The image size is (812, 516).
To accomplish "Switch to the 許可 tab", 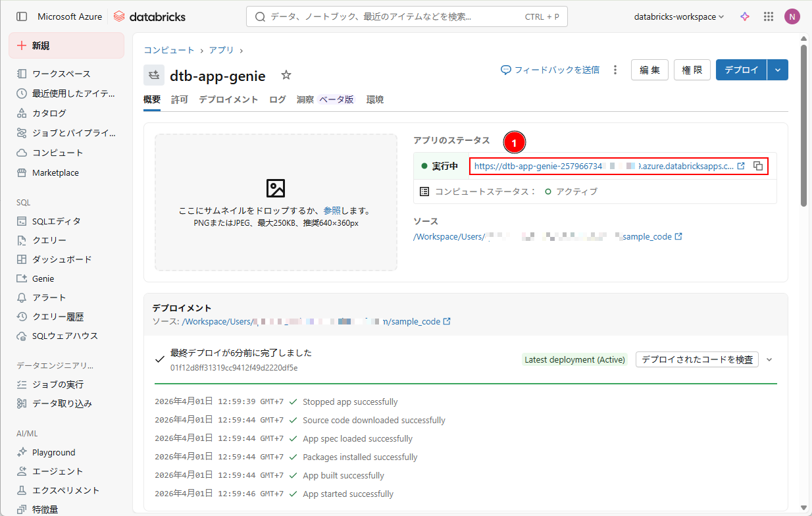I will point(180,99).
